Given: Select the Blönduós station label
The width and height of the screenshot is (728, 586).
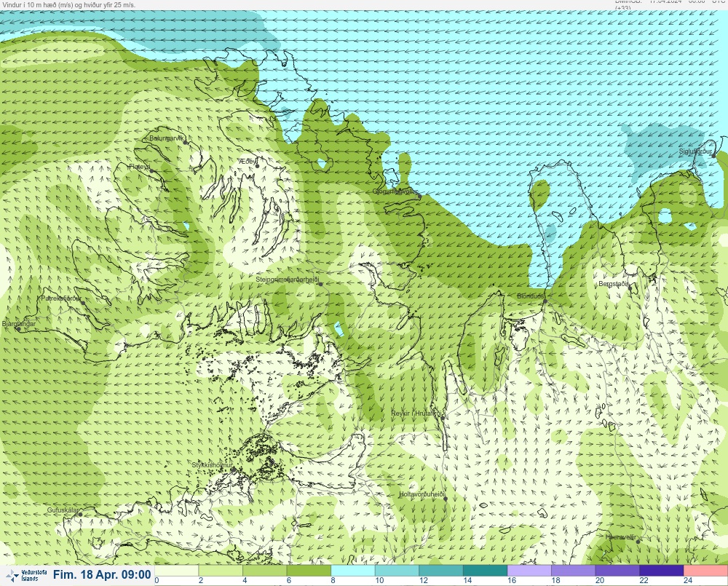Looking at the screenshot, I should click(x=531, y=296).
